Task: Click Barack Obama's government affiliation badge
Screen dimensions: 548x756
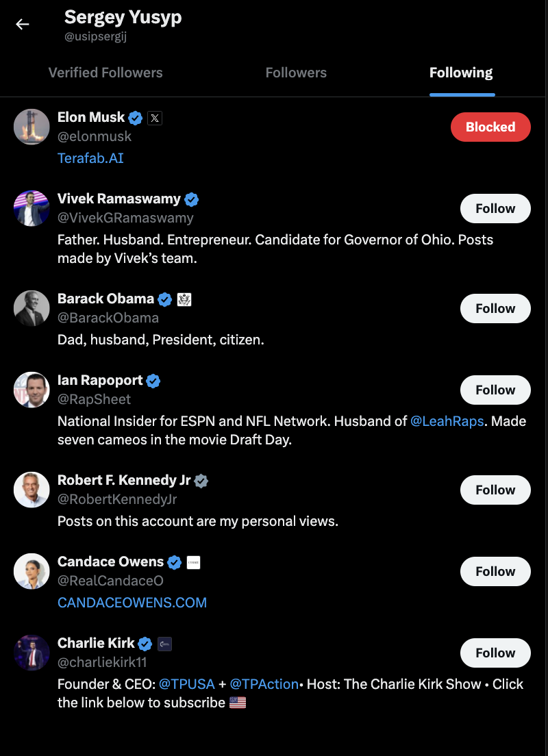Action: 184,299
